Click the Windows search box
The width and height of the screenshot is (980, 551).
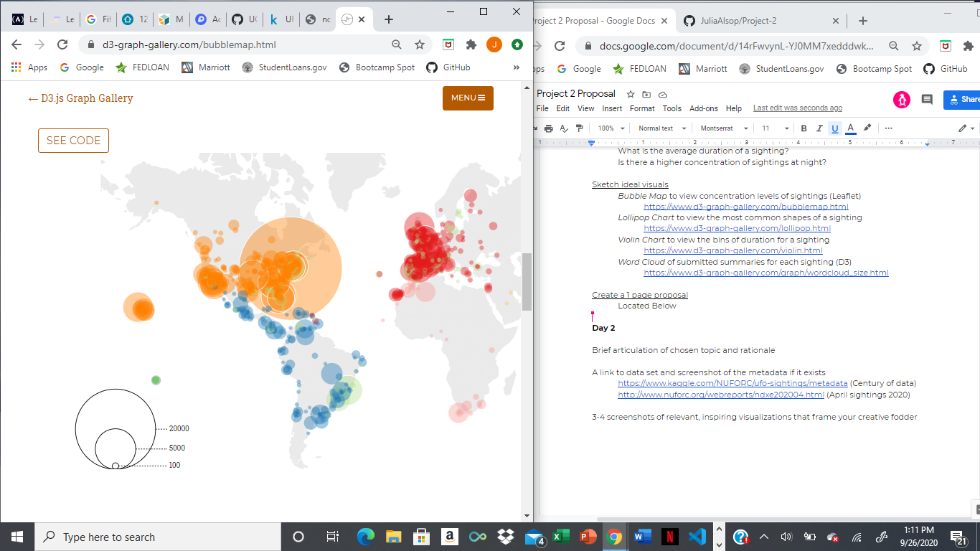[x=159, y=537]
